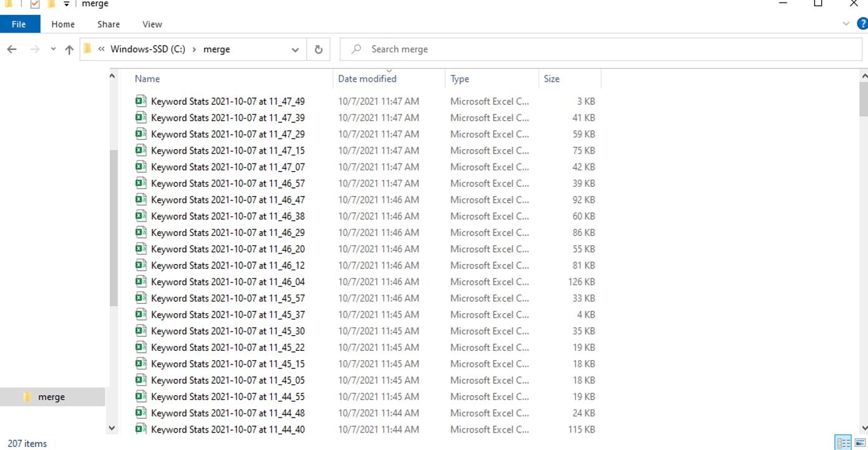This screenshot has height=450, width=868.
Task: Click the navigation pane scrollbar thumb
Action: pyautogui.click(x=113, y=228)
